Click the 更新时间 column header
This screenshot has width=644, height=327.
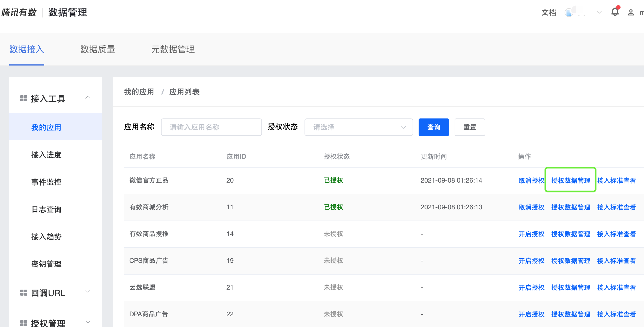[x=434, y=156]
